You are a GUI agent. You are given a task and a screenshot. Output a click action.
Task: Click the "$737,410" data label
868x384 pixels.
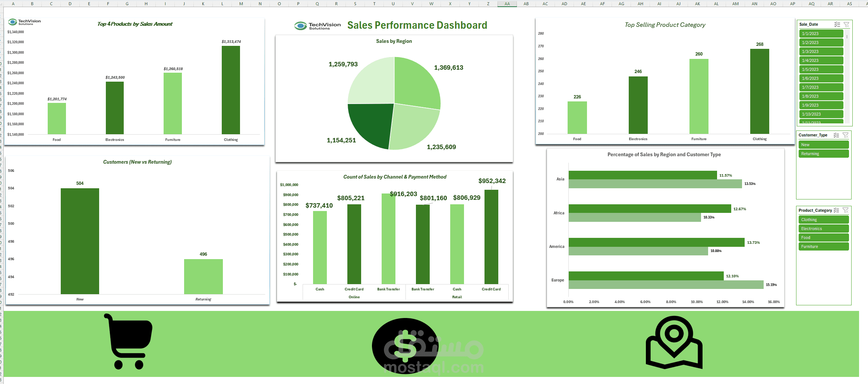(319, 205)
